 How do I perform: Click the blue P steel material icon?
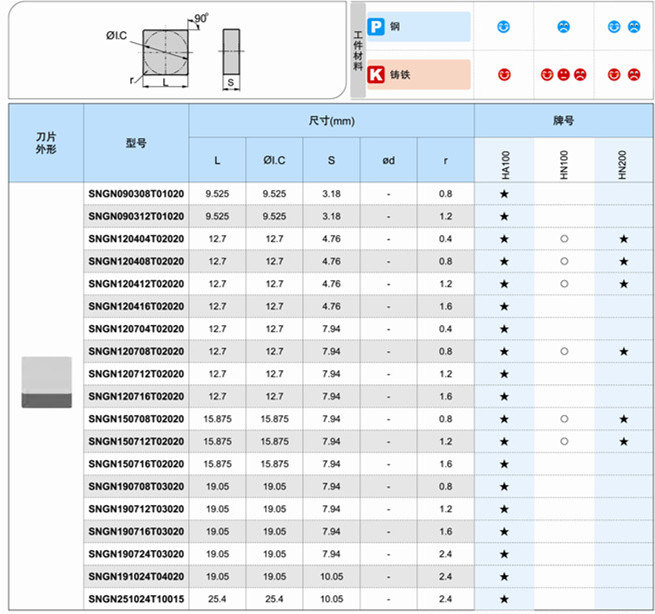(377, 27)
